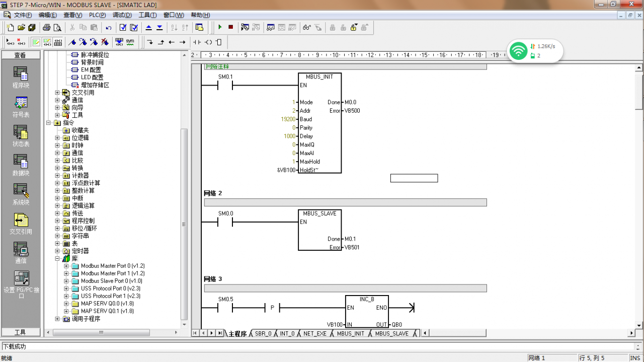Insert a coil from the LAD toolbar
644x362 pixels.
click(x=208, y=42)
